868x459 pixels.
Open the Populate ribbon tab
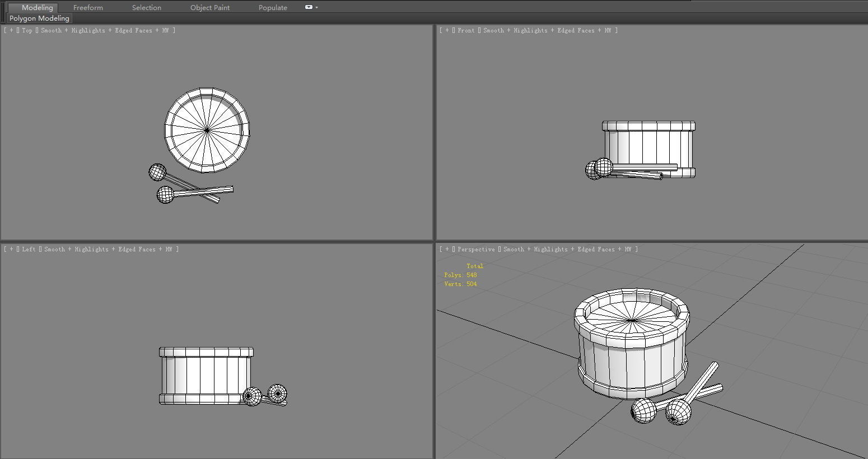pos(273,8)
